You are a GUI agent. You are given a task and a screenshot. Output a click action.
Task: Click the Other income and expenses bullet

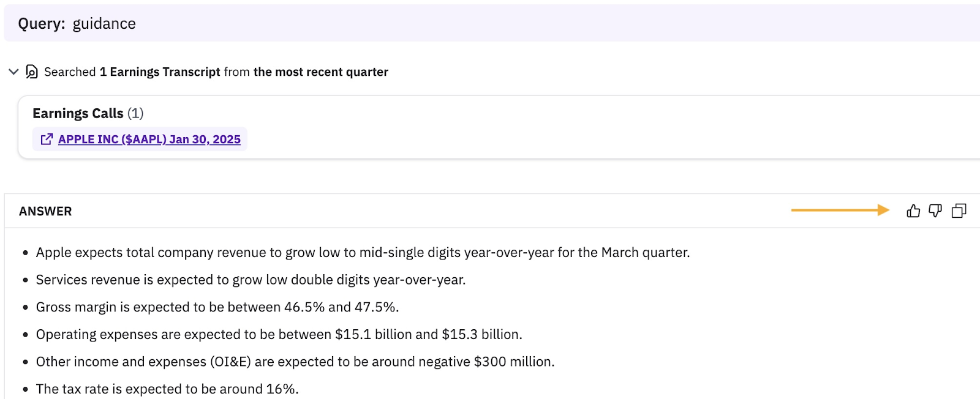[x=295, y=362]
